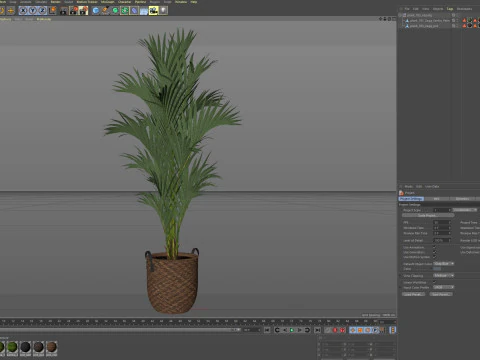Click the autokeying icon

342,330
